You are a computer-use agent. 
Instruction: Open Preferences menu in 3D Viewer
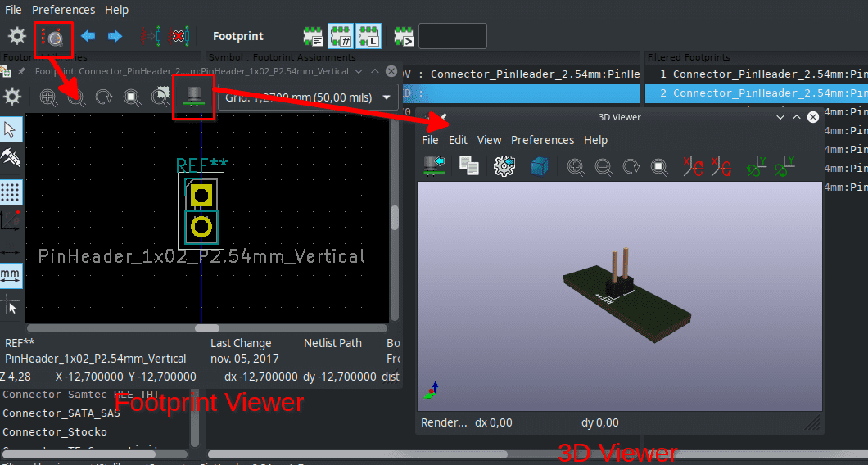click(x=542, y=140)
